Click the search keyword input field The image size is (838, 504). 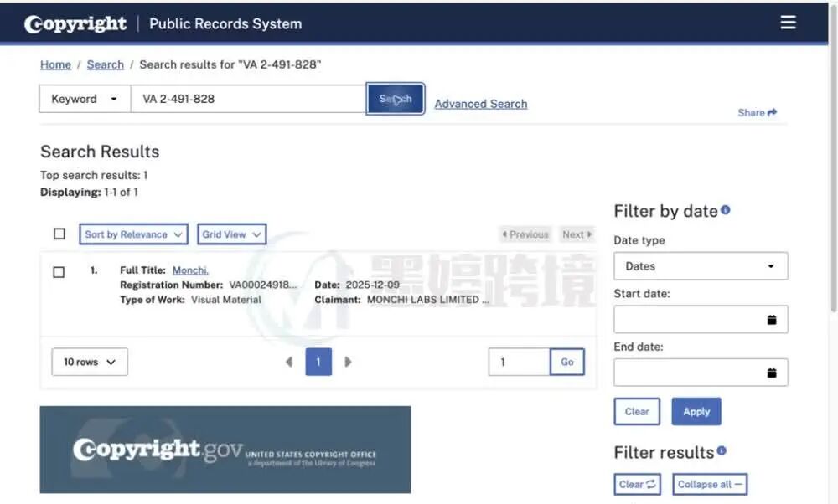(x=249, y=99)
